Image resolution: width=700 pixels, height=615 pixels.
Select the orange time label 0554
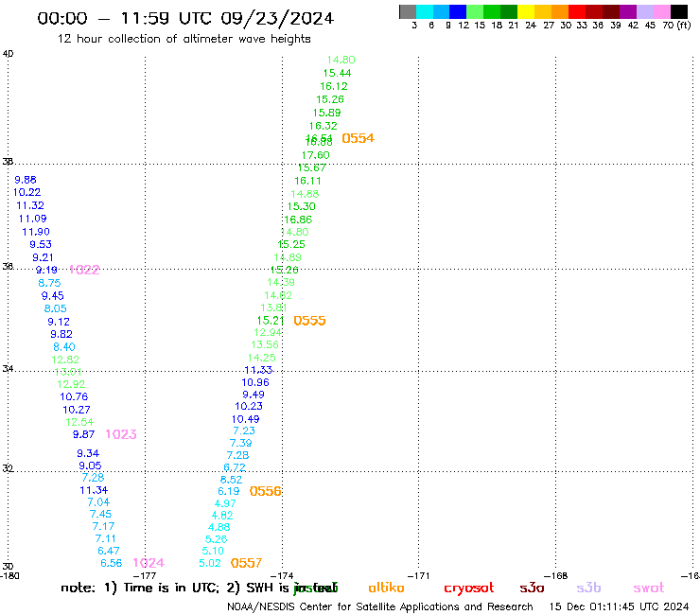(358, 138)
